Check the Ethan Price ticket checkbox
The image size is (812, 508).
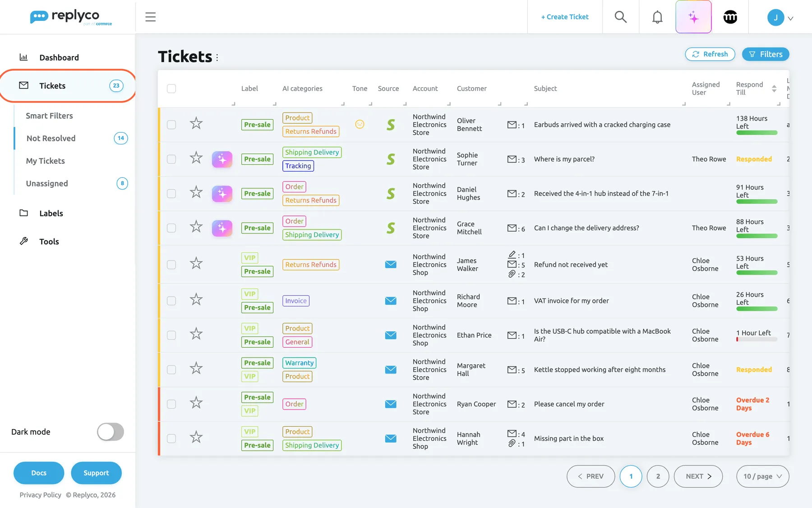point(171,336)
